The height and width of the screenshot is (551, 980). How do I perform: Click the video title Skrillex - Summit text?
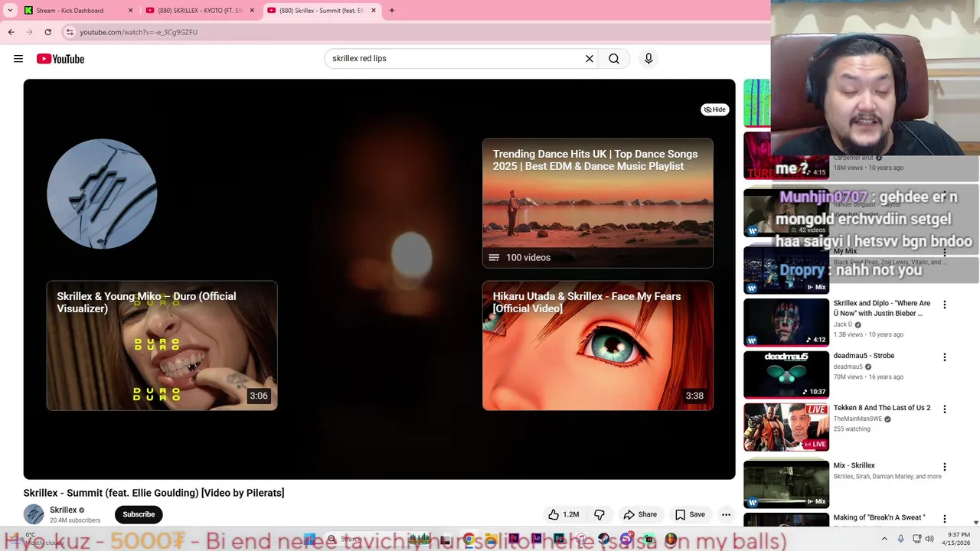[x=154, y=493]
